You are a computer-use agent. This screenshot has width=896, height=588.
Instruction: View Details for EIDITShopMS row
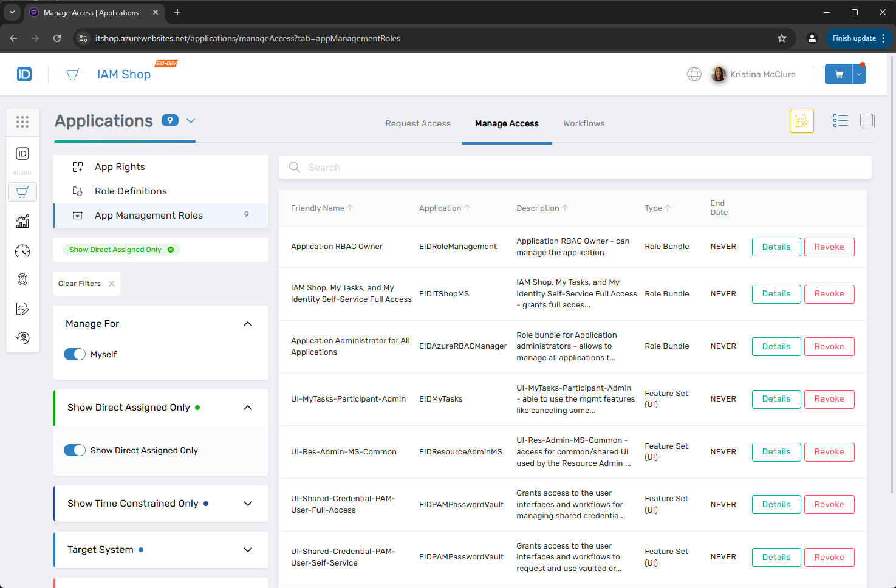776,294
